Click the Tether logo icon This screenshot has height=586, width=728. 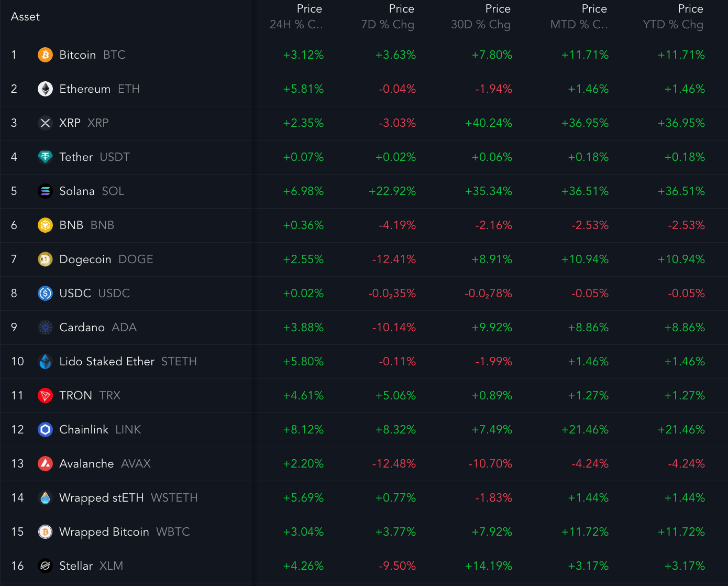click(46, 157)
